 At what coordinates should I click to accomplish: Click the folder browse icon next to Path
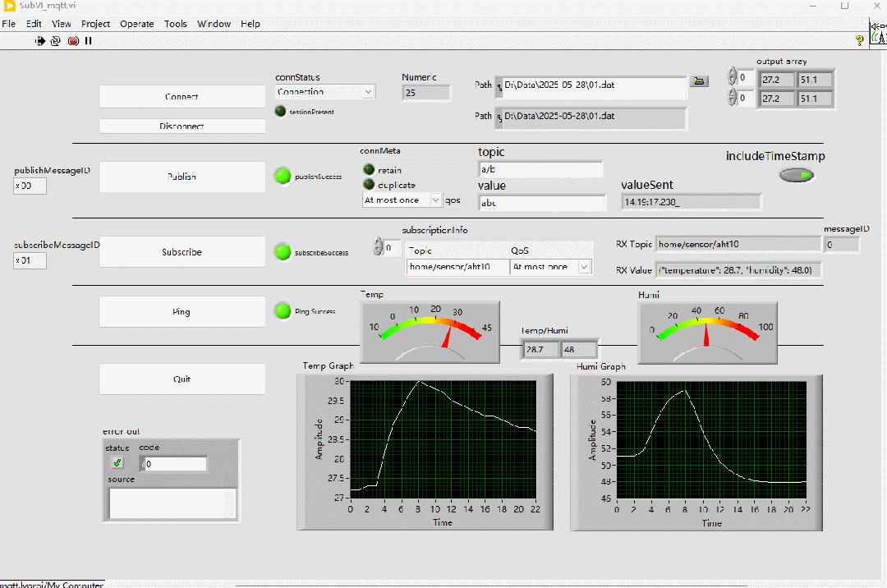coord(699,81)
